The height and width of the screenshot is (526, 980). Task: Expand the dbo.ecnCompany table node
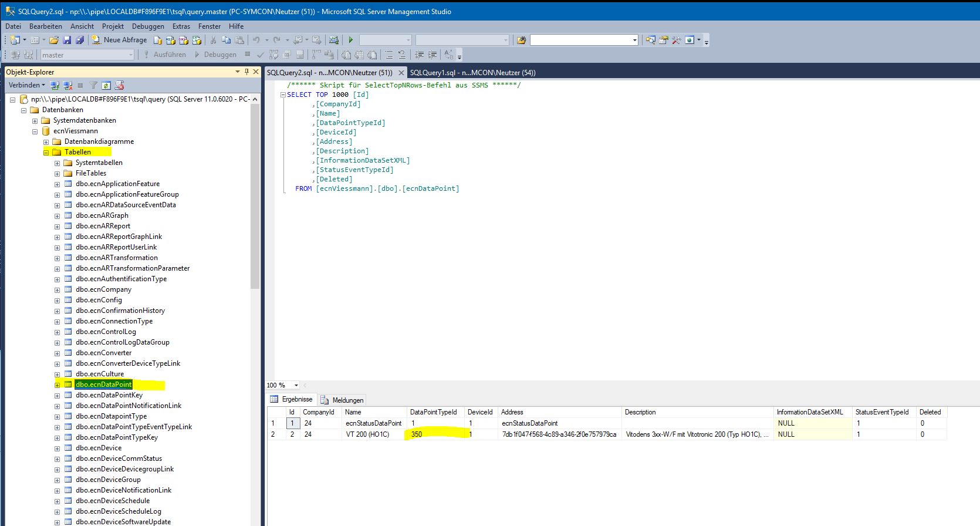[x=58, y=290]
